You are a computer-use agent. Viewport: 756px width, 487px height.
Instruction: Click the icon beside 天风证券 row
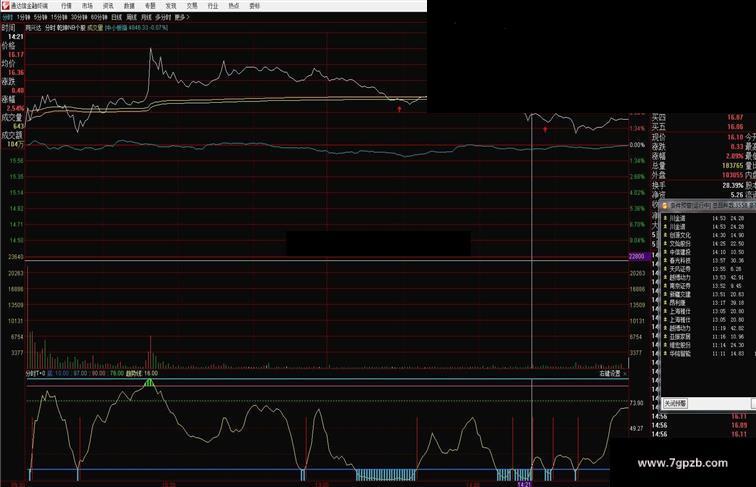[x=665, y=269]
